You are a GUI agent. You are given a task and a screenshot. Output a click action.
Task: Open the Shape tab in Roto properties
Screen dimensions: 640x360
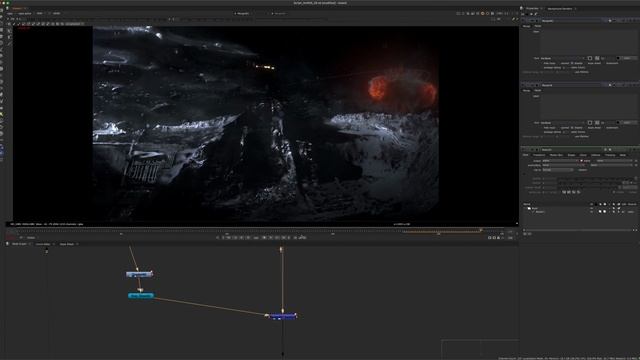pos(571,155)
